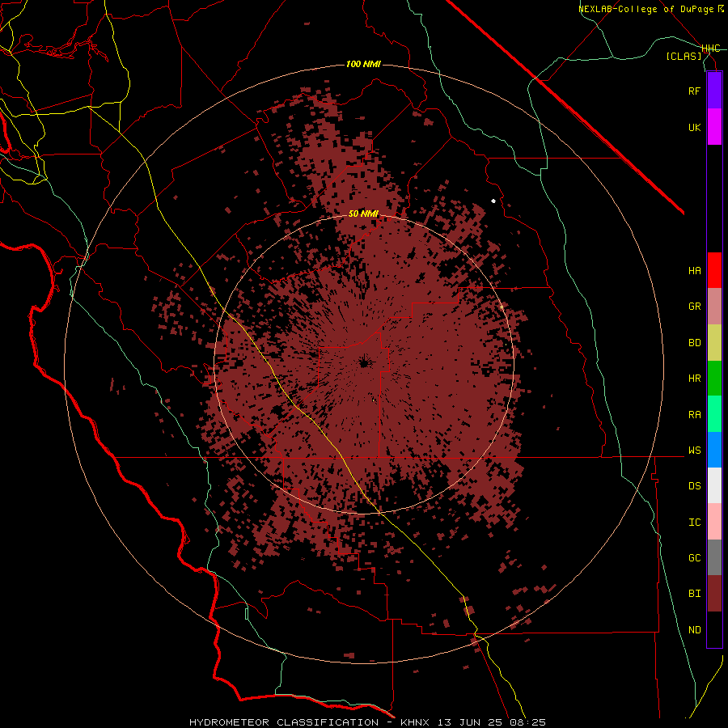Click the BD yellow legend swatch
The width and height of the screenshot is (728, 728).
(714, 343)
